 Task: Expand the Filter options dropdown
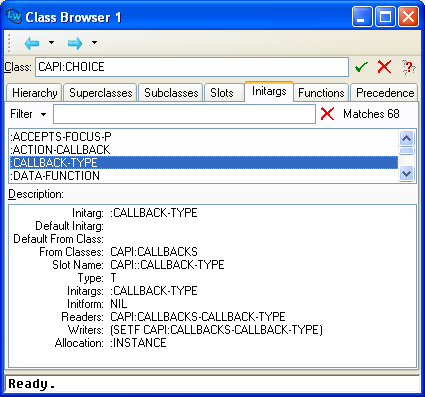click(43, 114)
